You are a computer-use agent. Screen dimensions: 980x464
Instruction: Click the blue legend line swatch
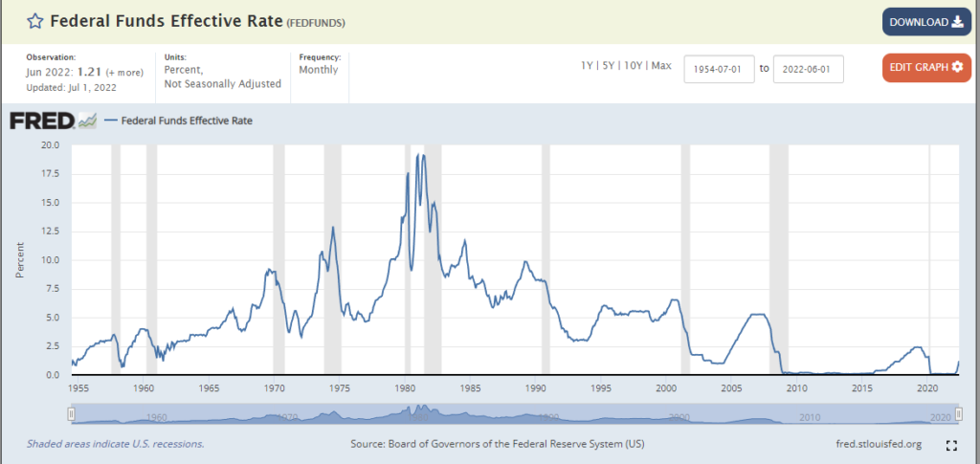click(x=112, y=122)
